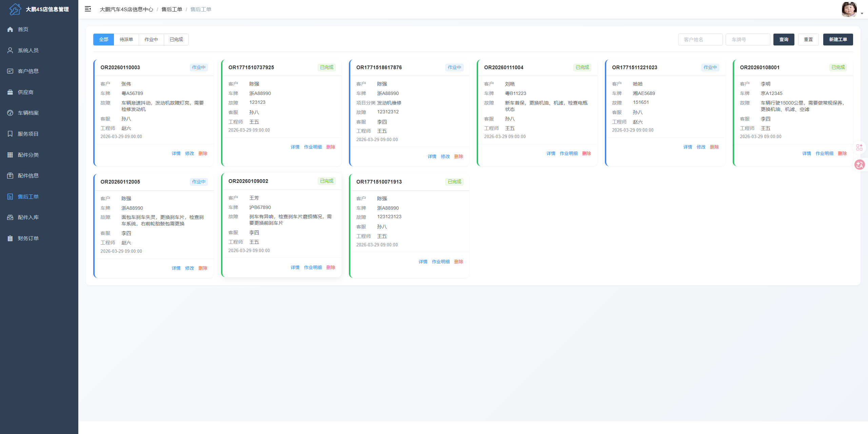The height and width of the screenshot is (434, 868).
Task: Select the 已完成 filter tab
Action: [x=176, y=40]
